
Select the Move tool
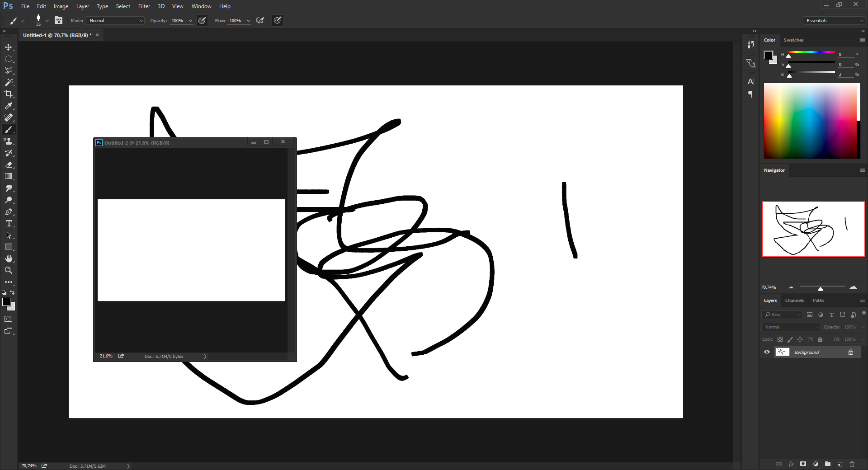[x=9, y=47]
